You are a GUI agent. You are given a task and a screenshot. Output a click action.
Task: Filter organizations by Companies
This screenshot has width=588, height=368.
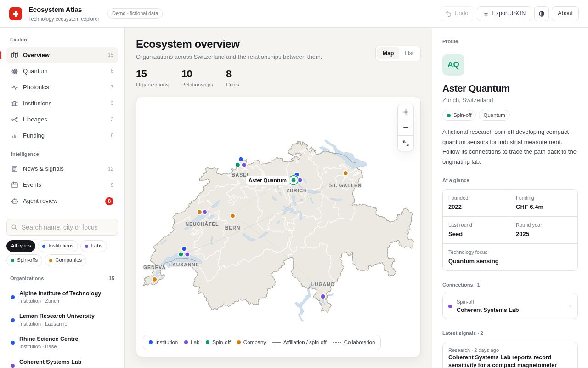[x=65, y=260]
